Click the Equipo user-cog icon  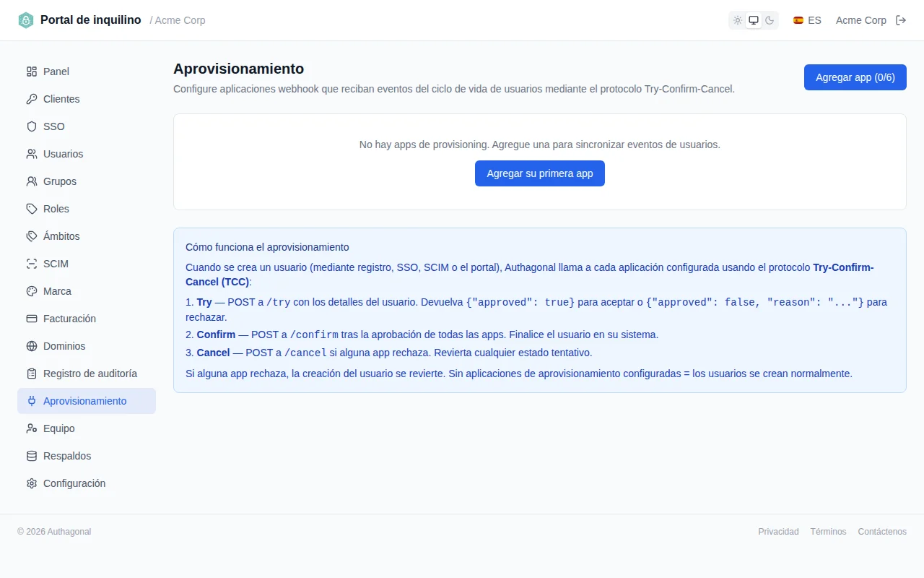point(32,428)
